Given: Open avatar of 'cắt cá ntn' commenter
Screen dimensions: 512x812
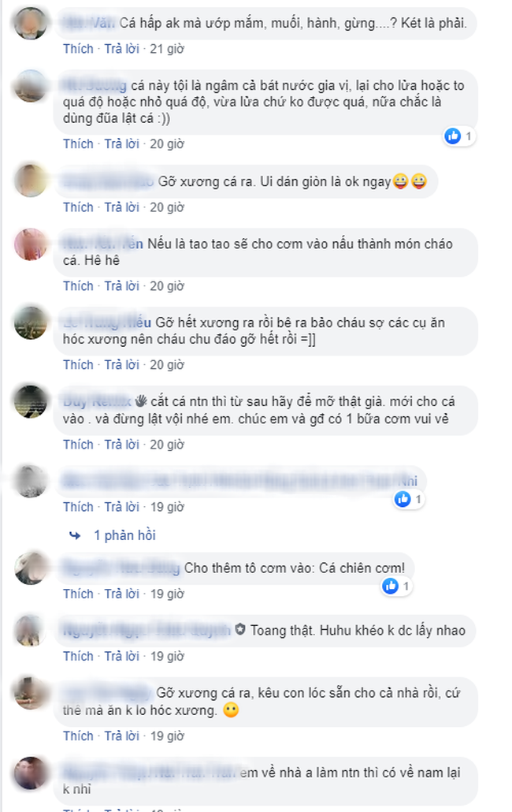Looking at the screenshot, I should click(x=31, y=401).
